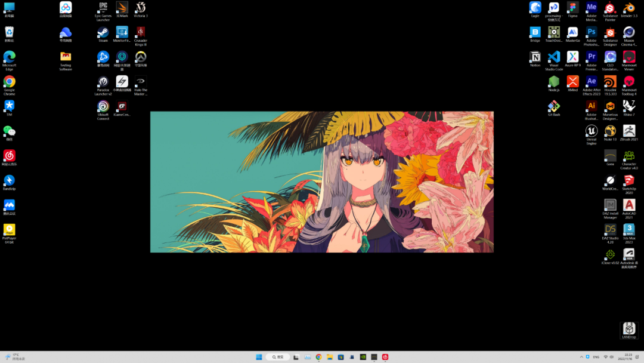Select the 3ds Max 2023 icon

(629, 233)
